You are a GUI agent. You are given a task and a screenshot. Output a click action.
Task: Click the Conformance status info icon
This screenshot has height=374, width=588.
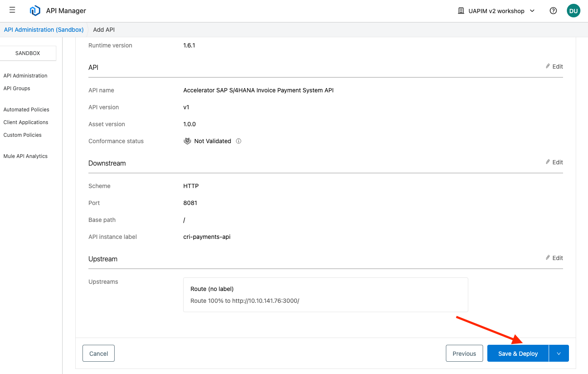239,141
